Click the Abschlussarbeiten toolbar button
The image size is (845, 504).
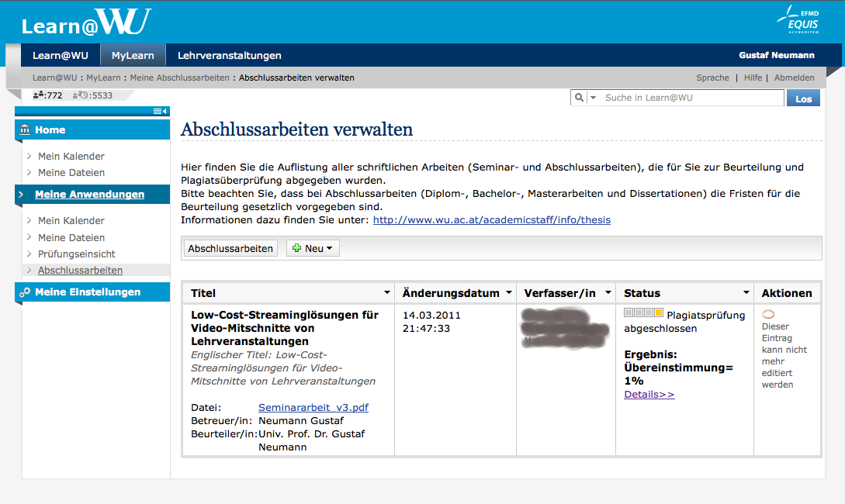point(230,248)
